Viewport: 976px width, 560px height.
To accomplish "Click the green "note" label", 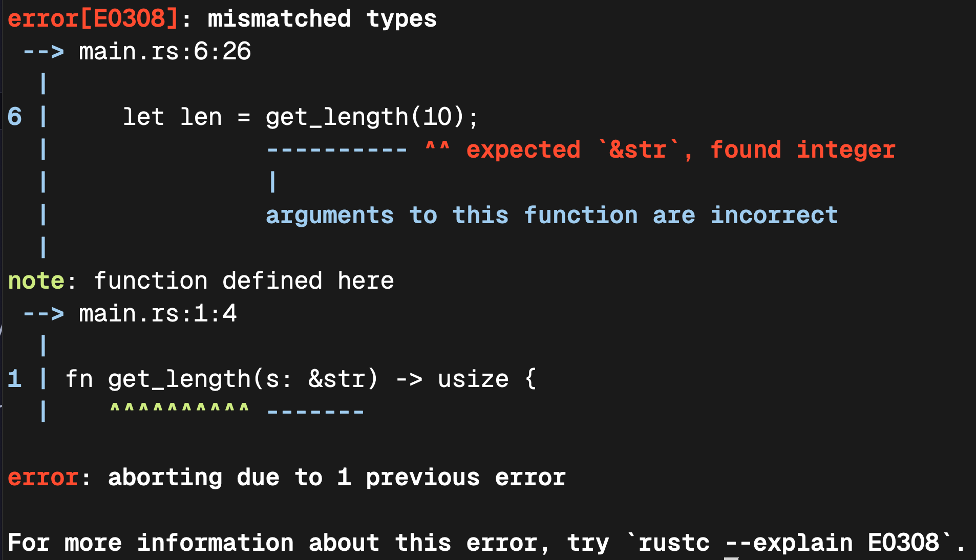I will point(36,281).
